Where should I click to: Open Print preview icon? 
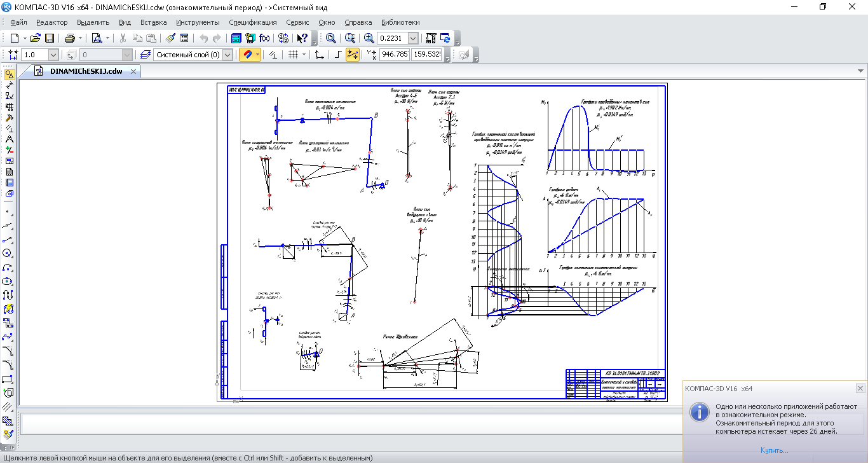coord(97,38)
